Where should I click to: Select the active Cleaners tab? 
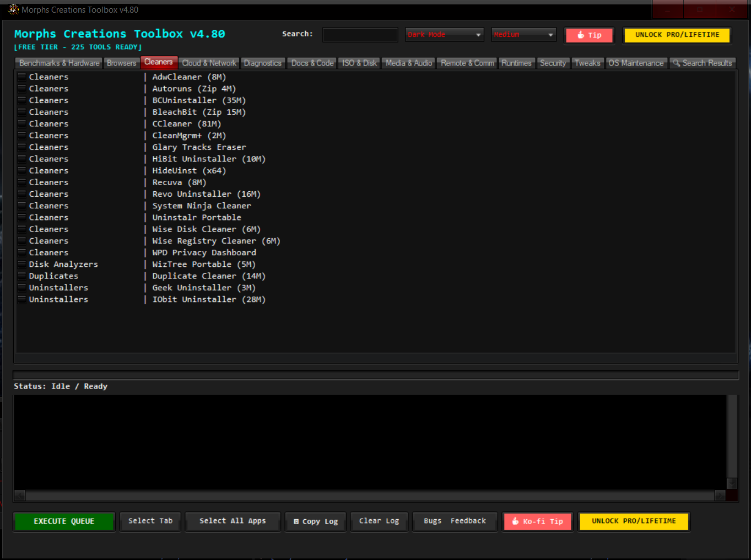pos(159,62)
